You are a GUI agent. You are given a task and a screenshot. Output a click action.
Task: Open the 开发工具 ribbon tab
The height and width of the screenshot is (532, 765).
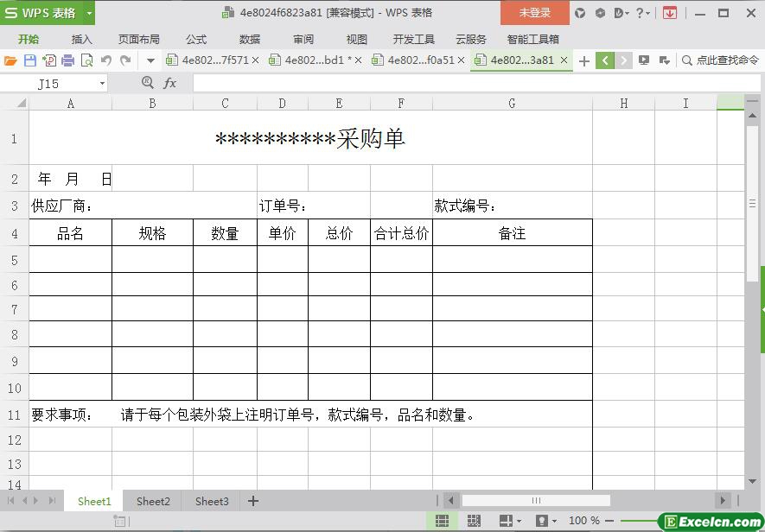(414, 40)
